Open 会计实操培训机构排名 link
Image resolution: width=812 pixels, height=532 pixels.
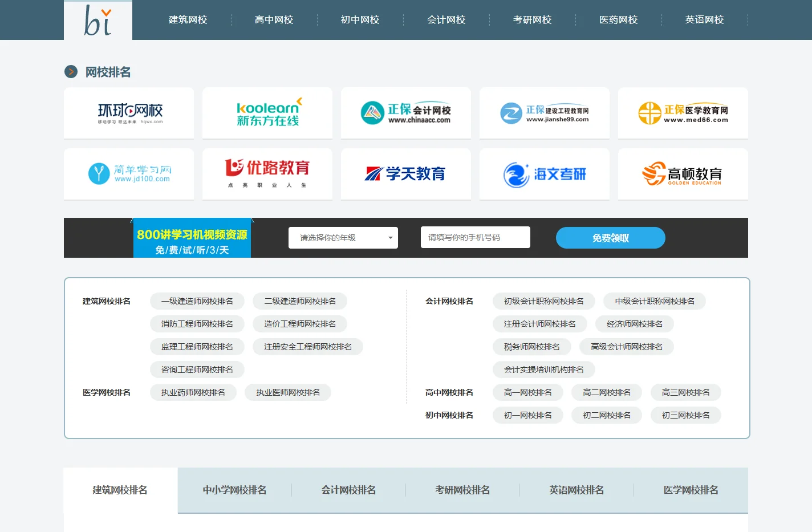(544, 369)
